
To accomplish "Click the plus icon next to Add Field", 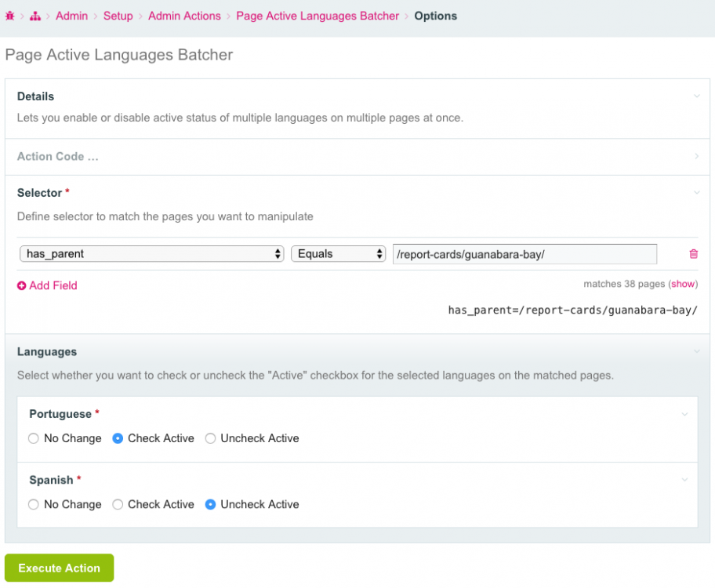I will tap(22, 286).
